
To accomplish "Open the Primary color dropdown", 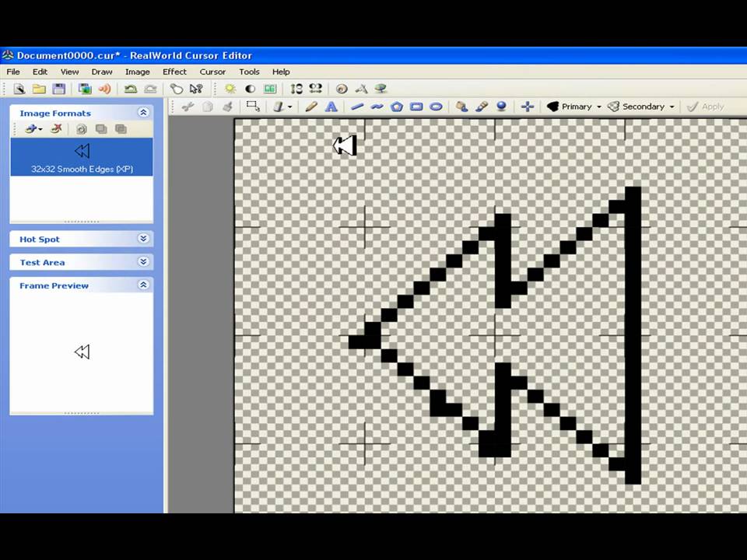I will click(x=599, y=107).
